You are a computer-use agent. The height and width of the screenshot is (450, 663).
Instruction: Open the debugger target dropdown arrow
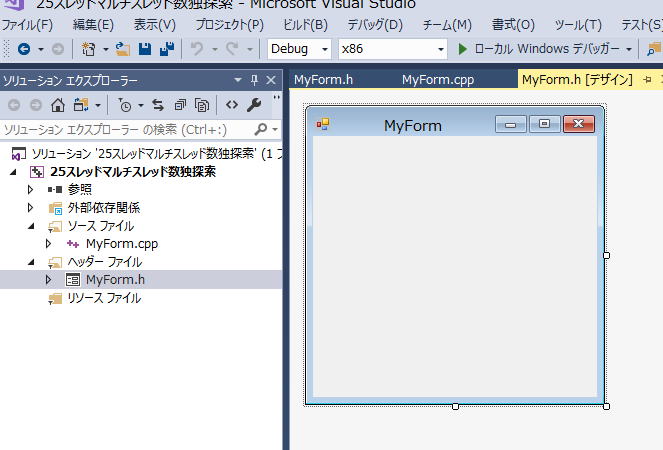coord(629,49)
